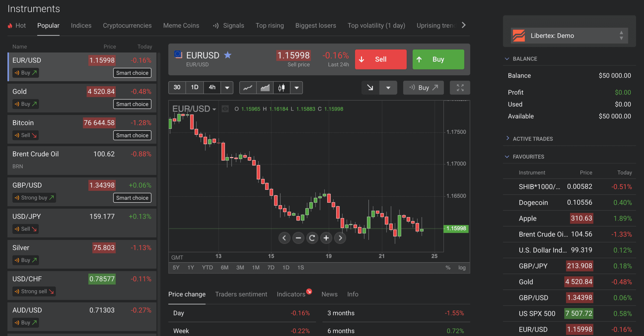Click the downtrend arrow drawing tool
The height and width of the screenshot is (336, 644).
[370, 88]
